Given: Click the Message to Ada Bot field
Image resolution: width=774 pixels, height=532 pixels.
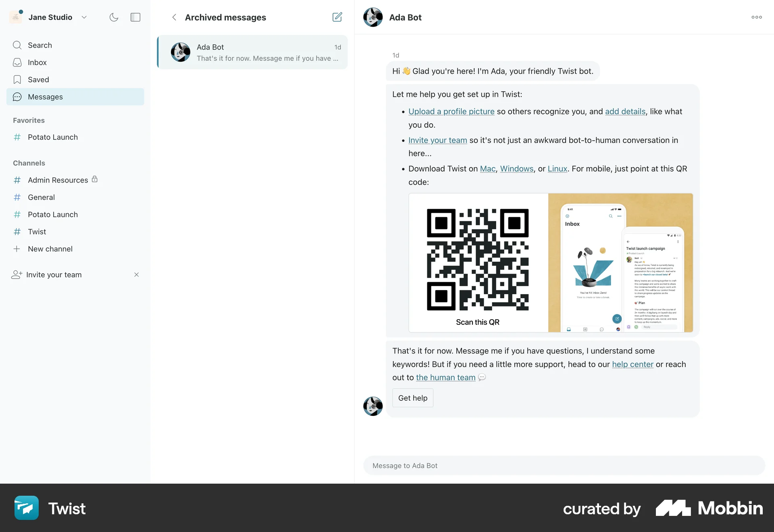Looking at the screenshot, I should pos(564,465).
